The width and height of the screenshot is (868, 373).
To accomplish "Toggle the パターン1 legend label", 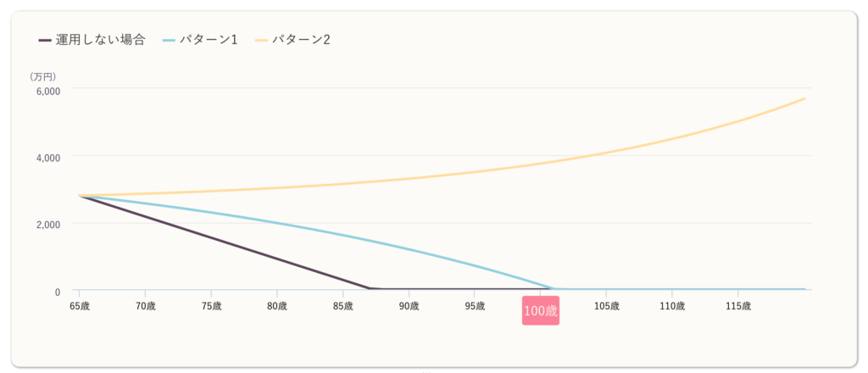I will coord(209,40).
